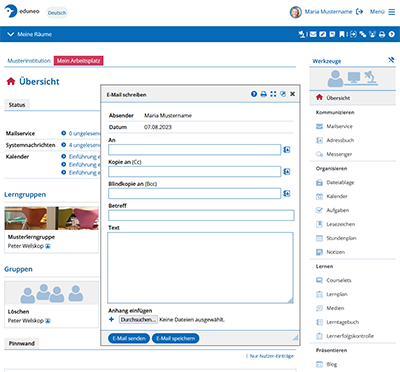
Task: Click the logout arrow beside Maria Mustername
Action: click(359, 12)
